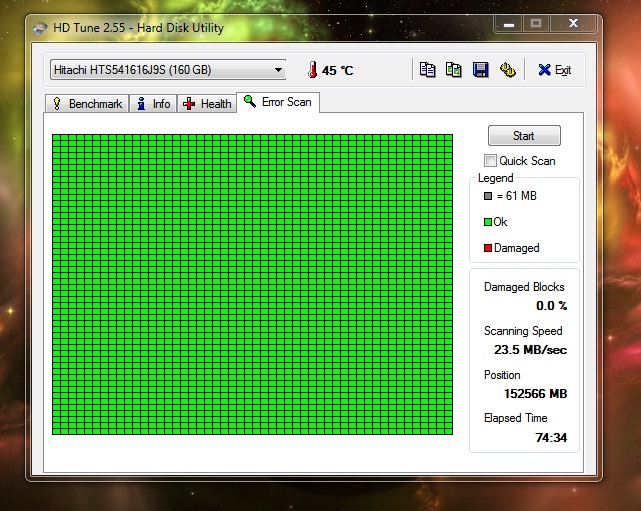Close the HD Tune window
Viewport: 641px width, 511px height.
(574, 24)
